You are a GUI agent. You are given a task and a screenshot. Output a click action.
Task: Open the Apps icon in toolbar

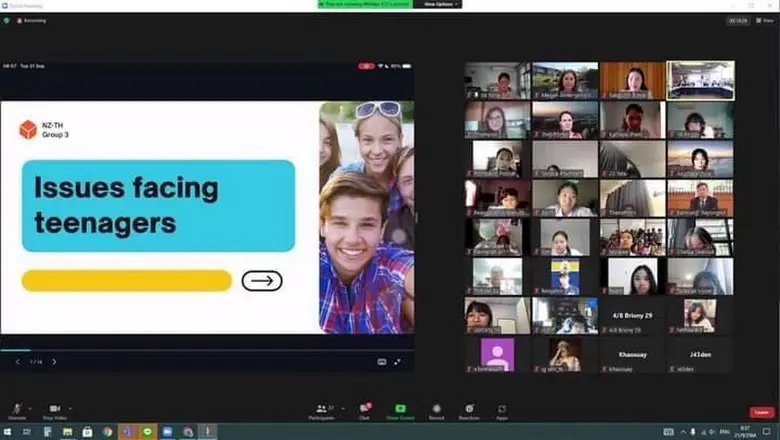pyautogui.click(x=501, y=408)
